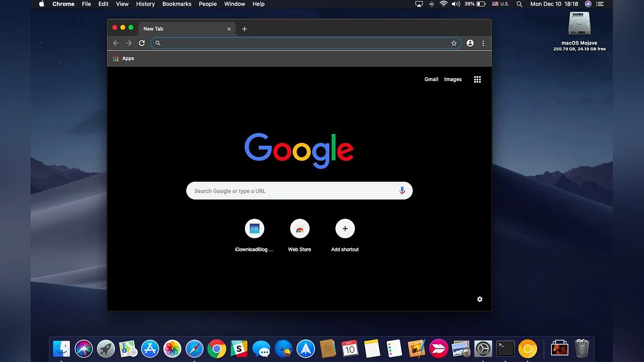Open the new tab plus button

pos(245,29)
